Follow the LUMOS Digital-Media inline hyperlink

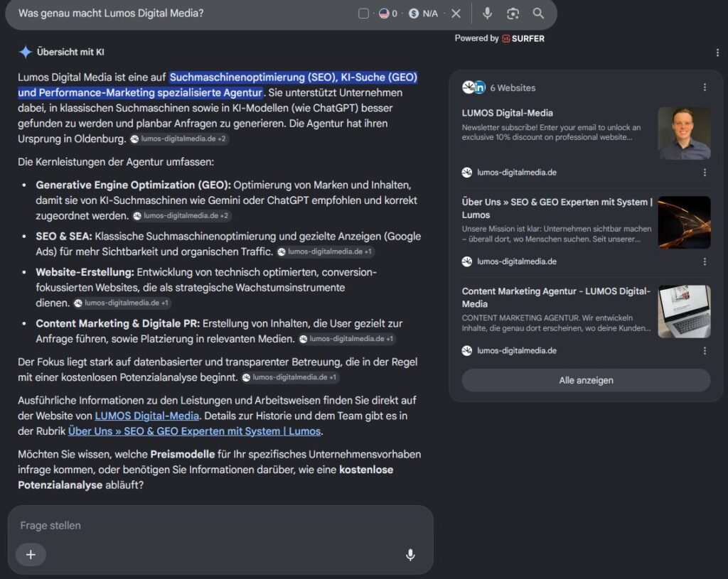coord(146,416)
